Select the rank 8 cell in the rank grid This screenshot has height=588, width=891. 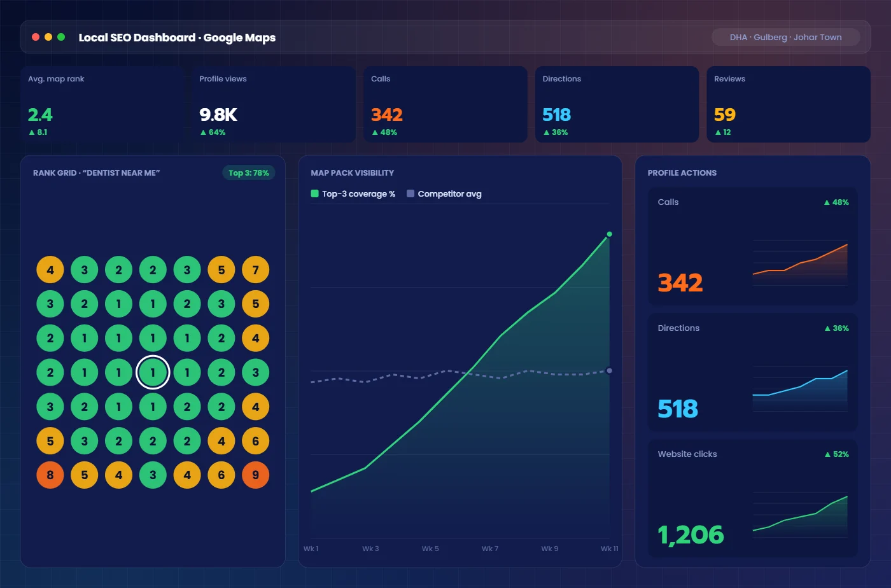tap(50, 475)
